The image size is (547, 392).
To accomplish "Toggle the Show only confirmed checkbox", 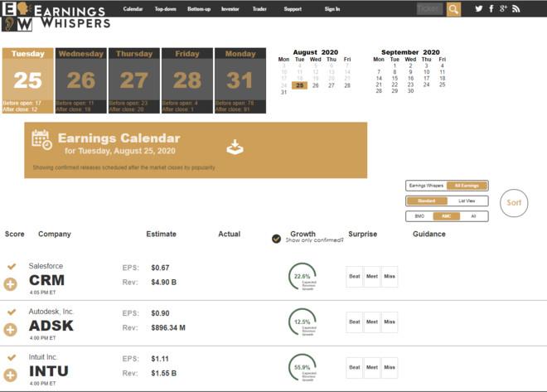I will tap(276, 239).
